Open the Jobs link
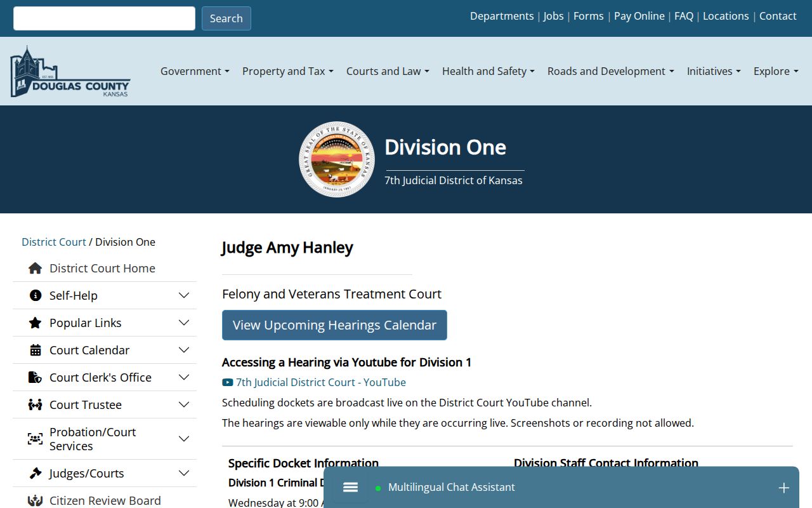The width and height of the screenshot is (812, 508). pos(553,16)
